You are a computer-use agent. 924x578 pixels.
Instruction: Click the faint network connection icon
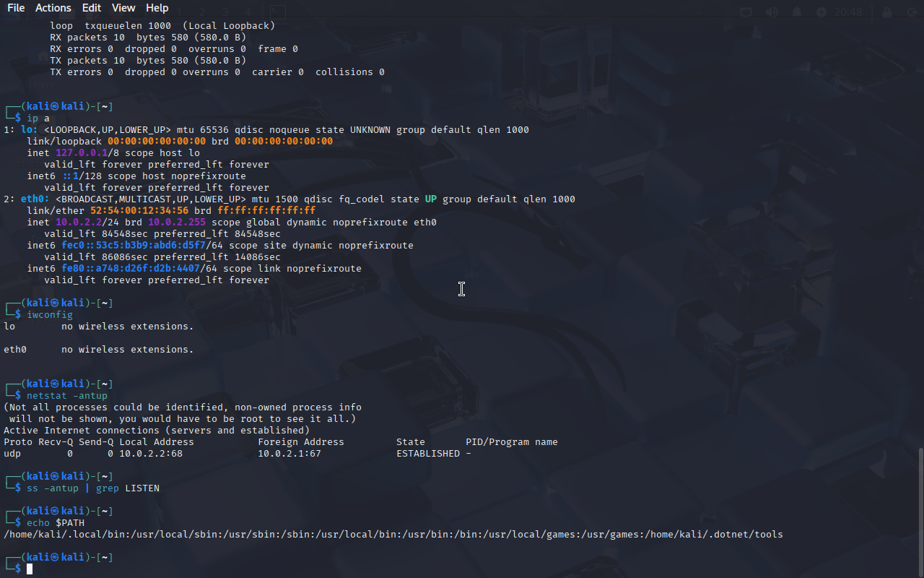pyautogui.click(x=746, y=12)
